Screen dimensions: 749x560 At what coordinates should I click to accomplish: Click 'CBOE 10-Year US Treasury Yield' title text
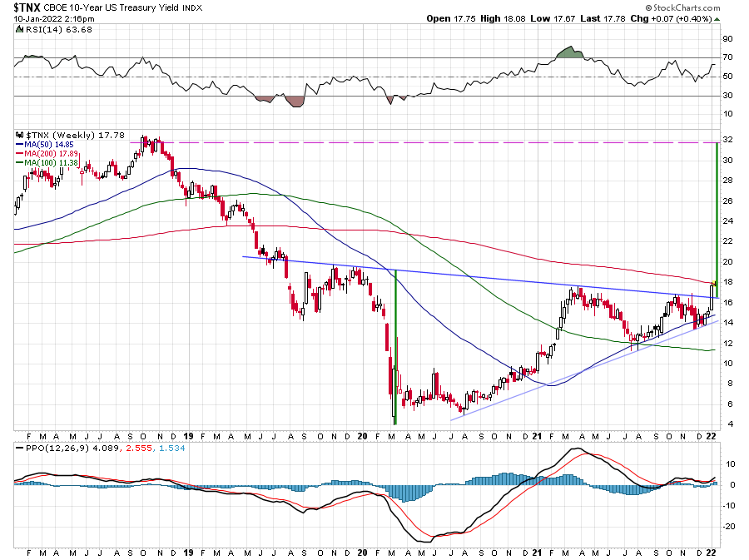pos(111,8)
